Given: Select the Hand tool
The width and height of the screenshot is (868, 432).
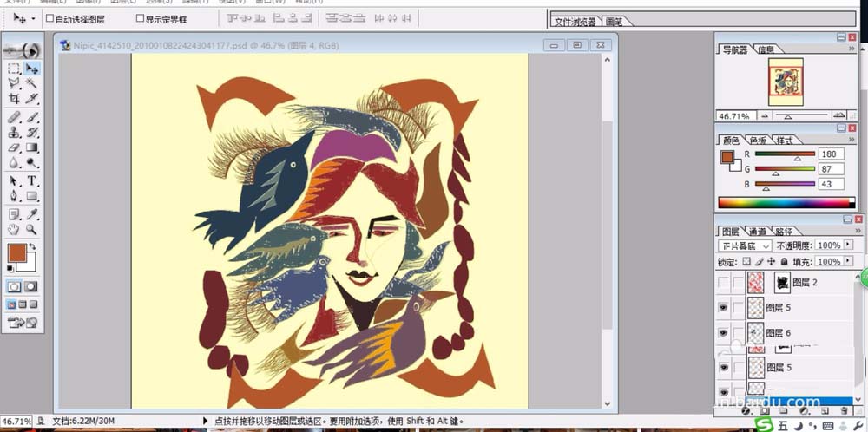Looking at the screenshot, I should [x=14, y=229].
